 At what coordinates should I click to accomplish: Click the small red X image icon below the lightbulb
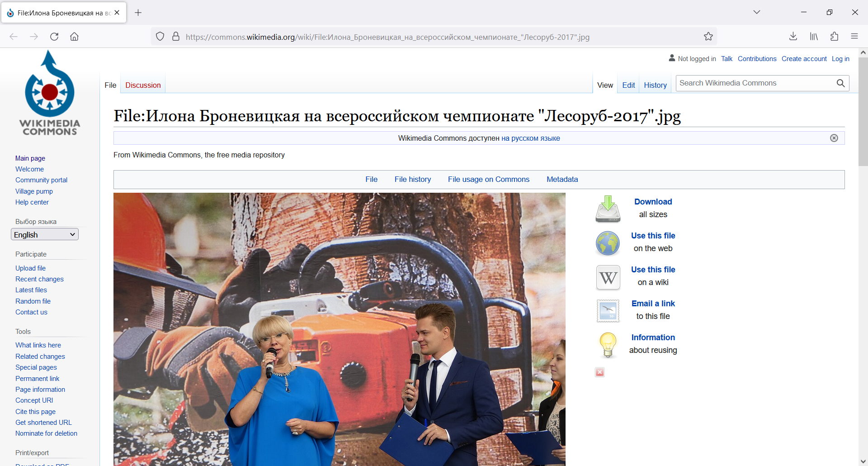pyautogui.click(x=599, y=372)
